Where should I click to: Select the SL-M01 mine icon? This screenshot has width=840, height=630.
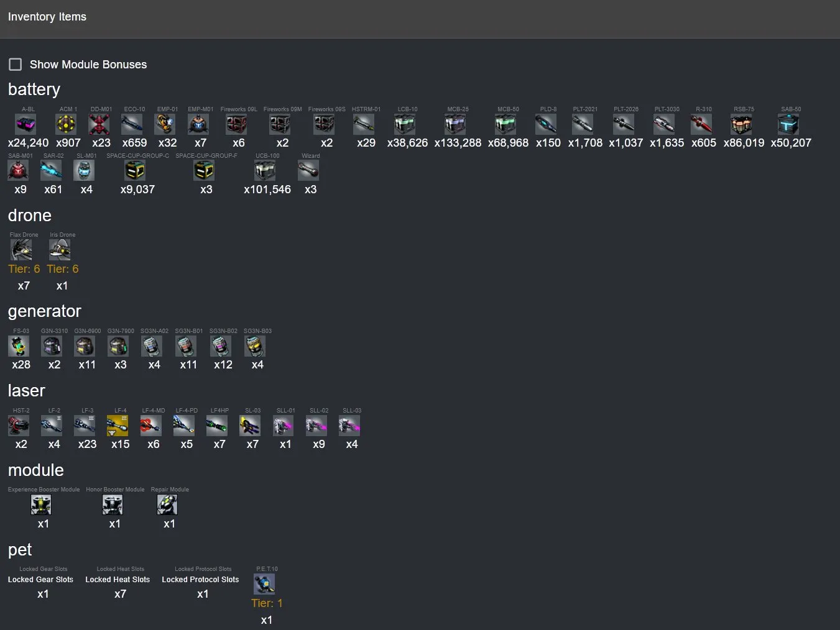tap(84, 170)
